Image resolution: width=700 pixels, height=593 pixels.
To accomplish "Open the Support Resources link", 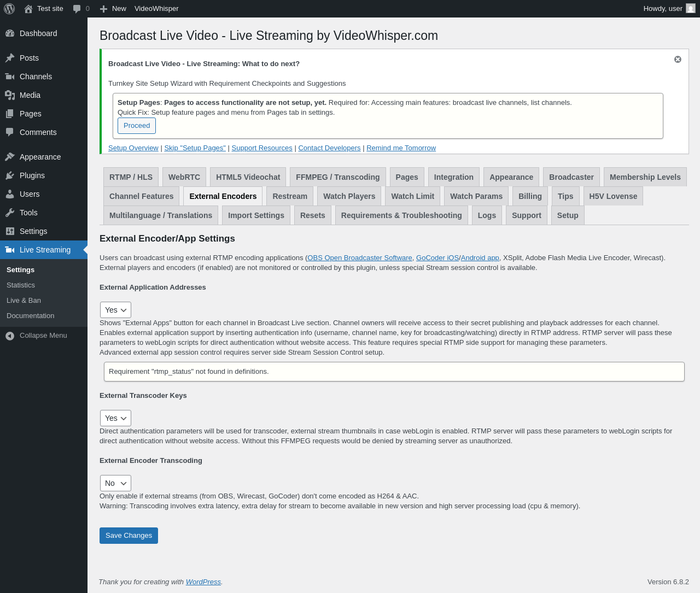I will point(262,148).
